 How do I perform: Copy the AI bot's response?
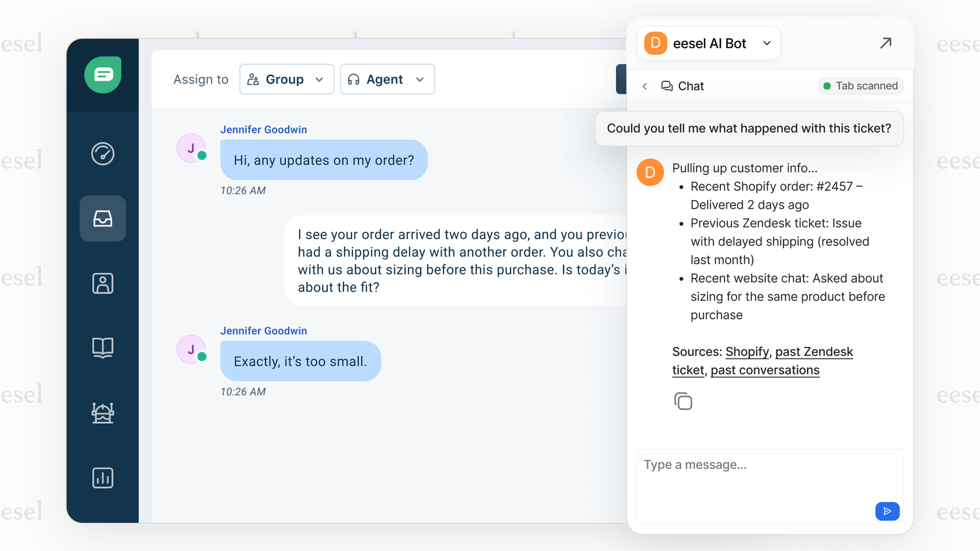pos(683,401)
